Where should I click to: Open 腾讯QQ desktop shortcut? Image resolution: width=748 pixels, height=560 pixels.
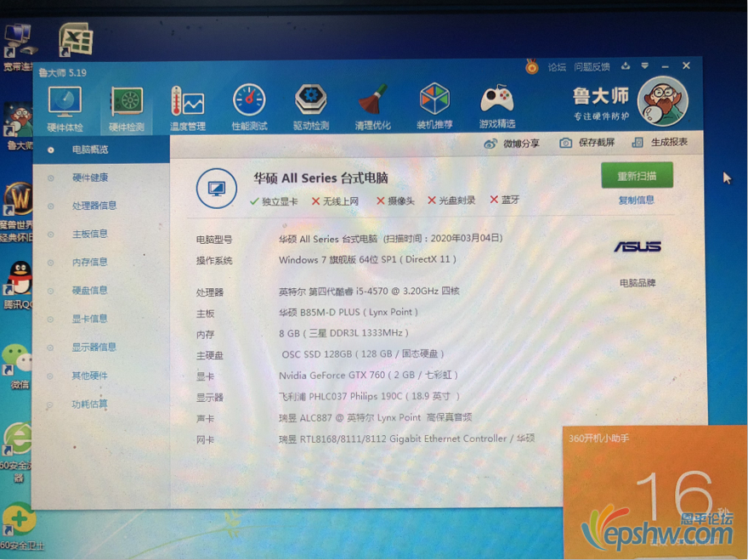click(17, 286)
